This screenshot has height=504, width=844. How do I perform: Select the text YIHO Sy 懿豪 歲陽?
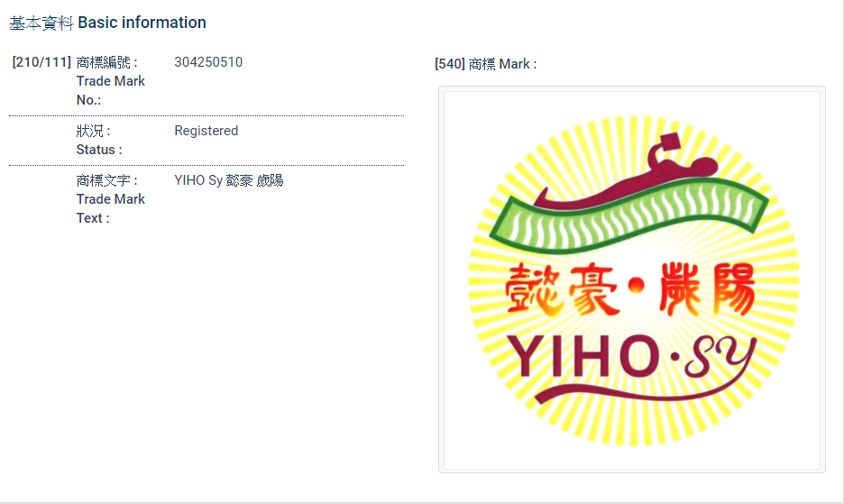(x=229, y=180)
